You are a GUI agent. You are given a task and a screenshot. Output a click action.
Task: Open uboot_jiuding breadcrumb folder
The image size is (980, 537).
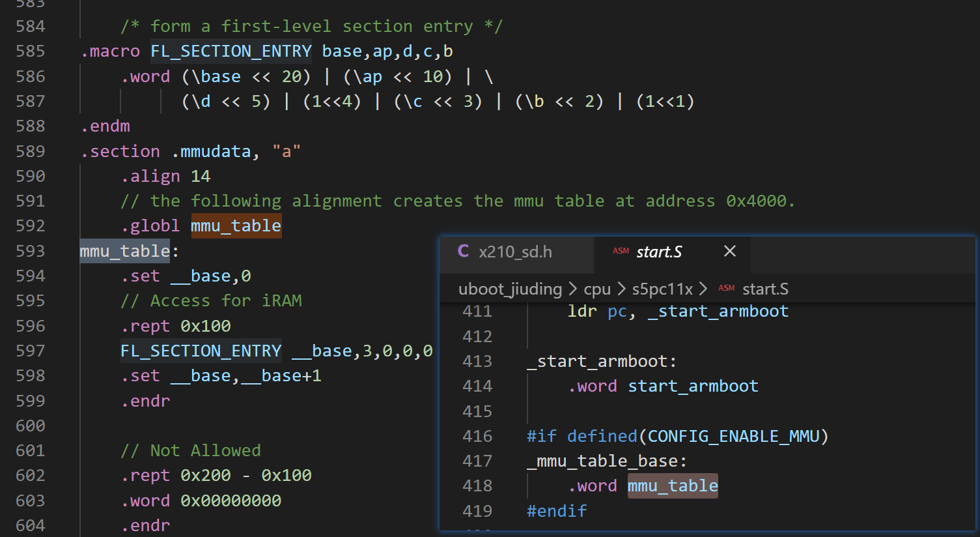(511, 289)
